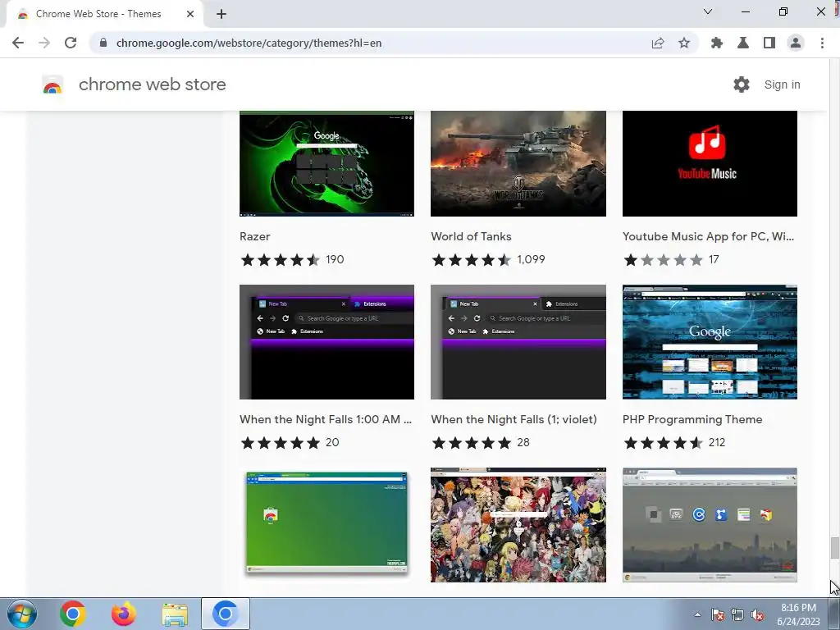Open the profile avatar menu
The height and width of the screenshot is (630, 840).
(x=796, y=43)
